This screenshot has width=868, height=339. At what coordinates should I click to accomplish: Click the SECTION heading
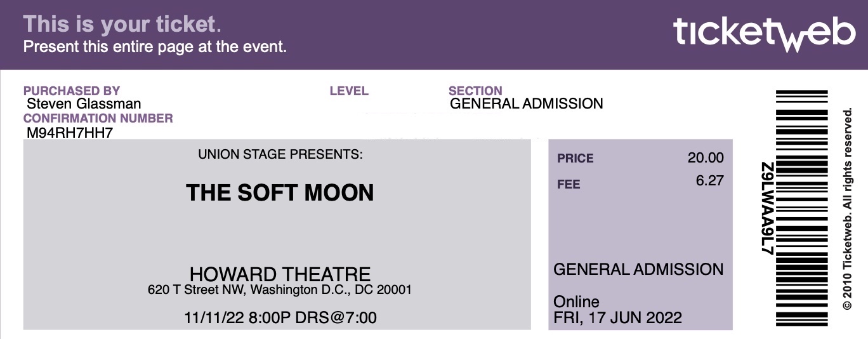point(475,91)
